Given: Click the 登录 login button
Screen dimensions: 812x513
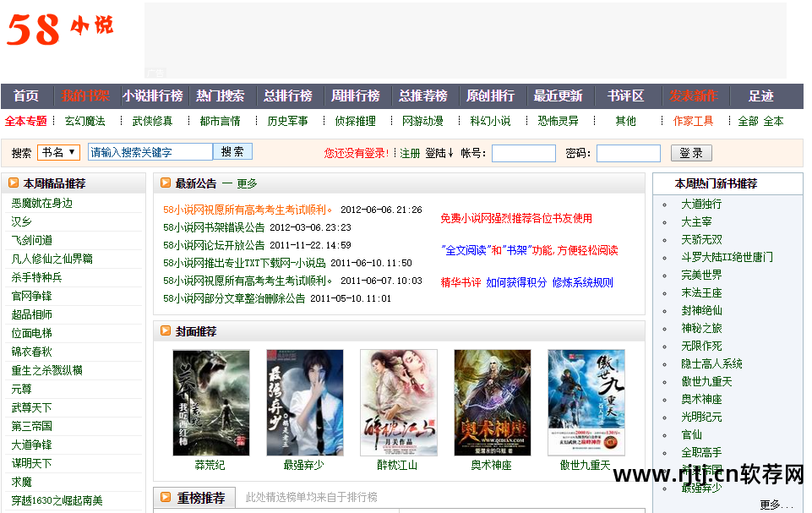Looking at the screenshot, I should pyautogui.click(x=691, y=153).
